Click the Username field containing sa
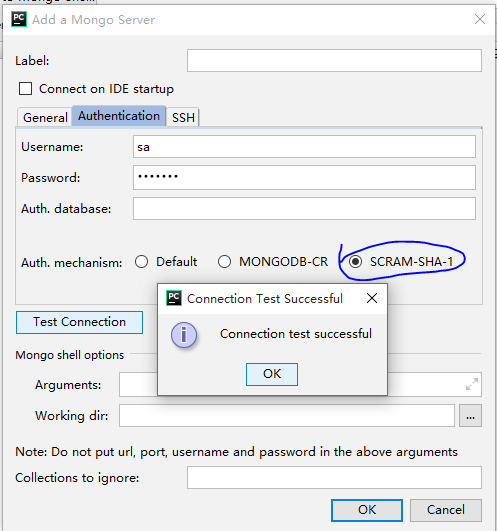Screen dimensions: 497x531 304,147
